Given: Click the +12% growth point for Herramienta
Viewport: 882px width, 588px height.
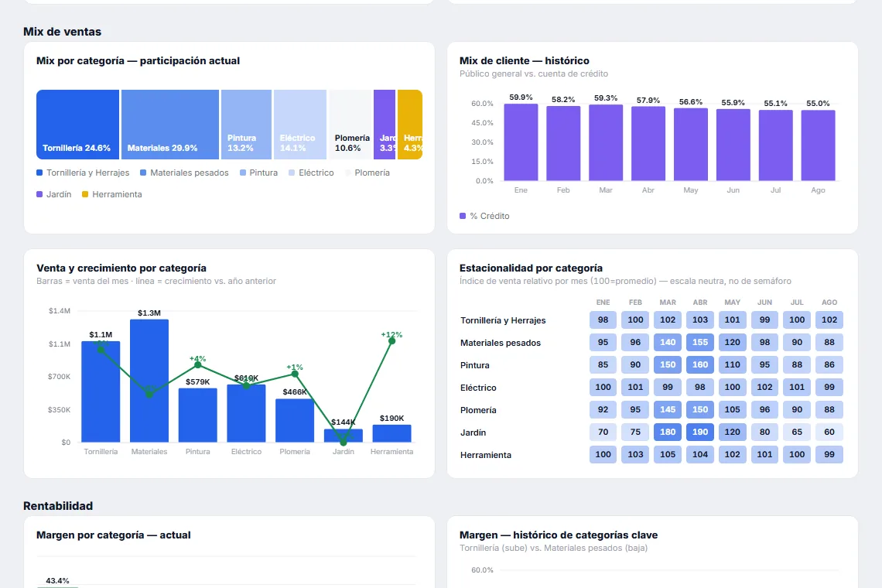Looking at the screenshot, I should pyautogui.click(x=391, y=341).
